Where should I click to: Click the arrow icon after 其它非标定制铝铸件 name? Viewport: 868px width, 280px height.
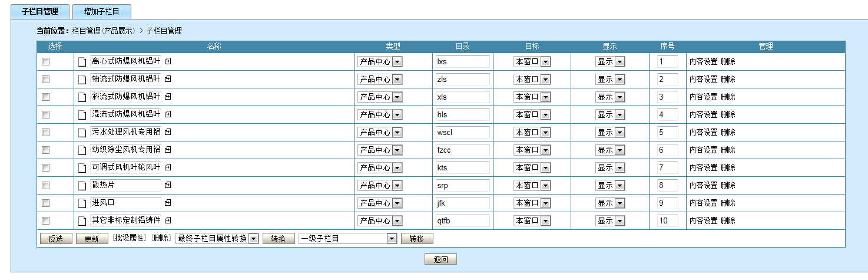coord(168,220)
